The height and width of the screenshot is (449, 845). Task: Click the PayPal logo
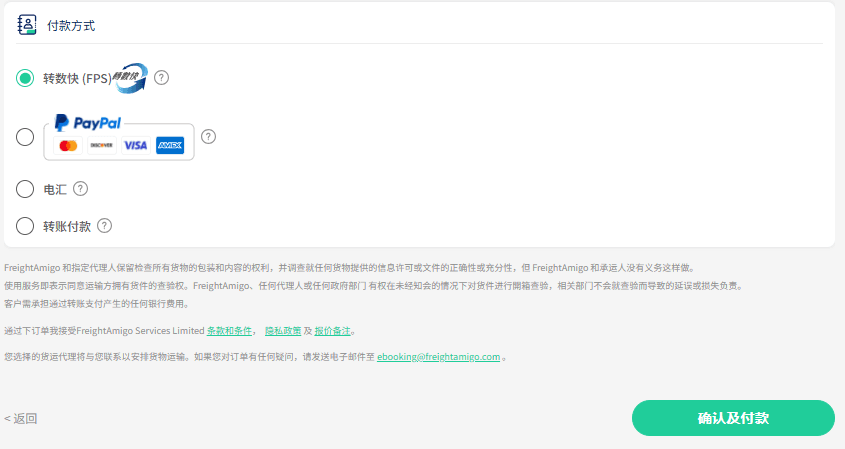click(88, 123)
